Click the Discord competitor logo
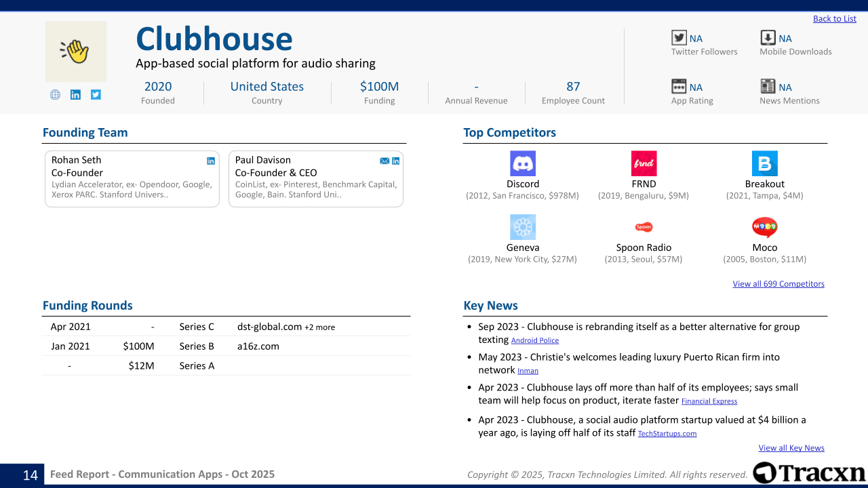Screen dimensions: 868x488 tap(523, 163)
